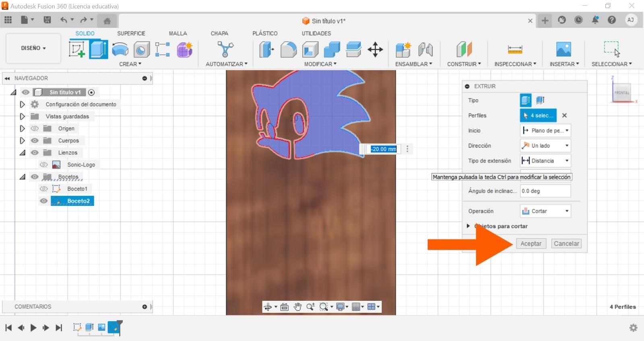
Task: Show Boceto1 sketch
Action: pos(44,189)
